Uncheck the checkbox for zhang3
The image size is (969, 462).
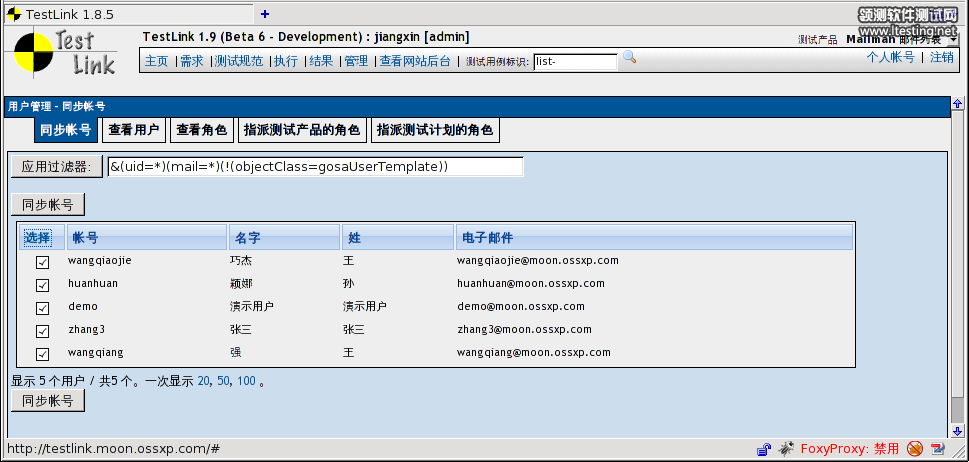pos(43,331)
